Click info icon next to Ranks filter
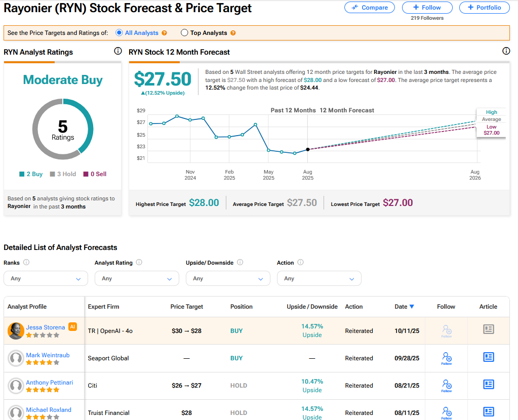 coord(26,263)
